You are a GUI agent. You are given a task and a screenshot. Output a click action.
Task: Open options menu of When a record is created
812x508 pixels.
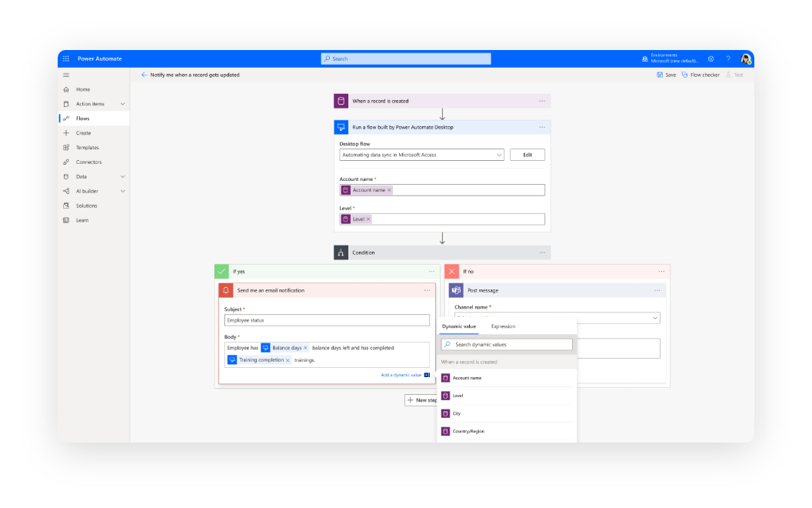[541, 101]
